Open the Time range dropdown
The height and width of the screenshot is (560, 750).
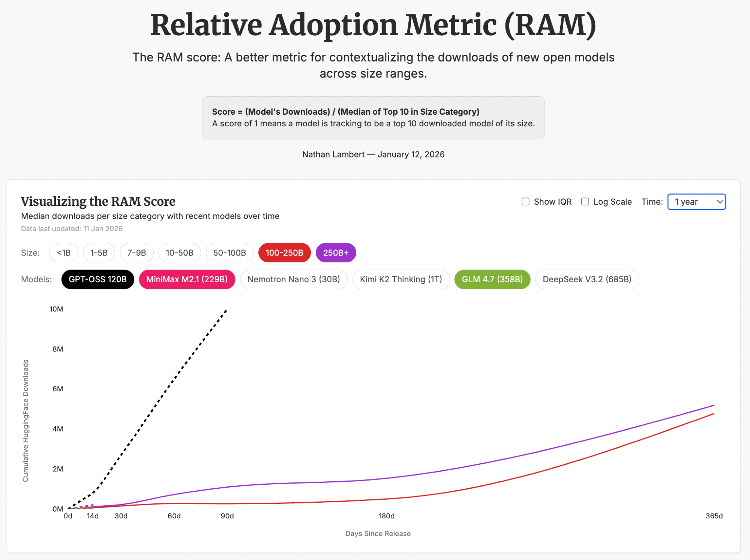(x=696, y=202)
